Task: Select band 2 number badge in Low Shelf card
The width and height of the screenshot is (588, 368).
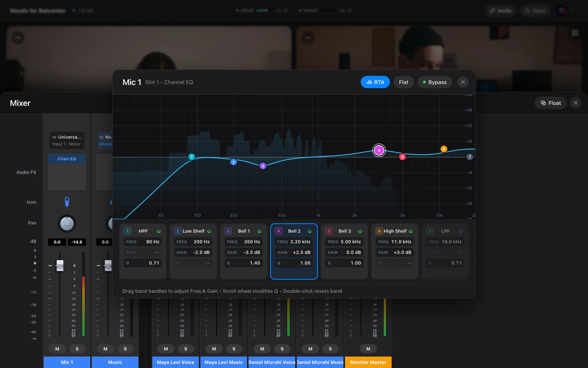Action: click(178, 231)
